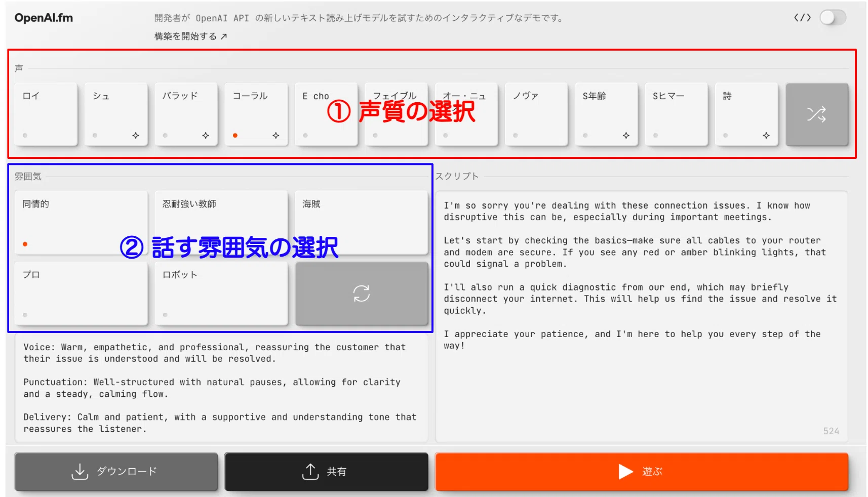Click the refresh vibes icon button
Image resolution: width=868 pixels, height=497 pixels.
pos(362,294)
